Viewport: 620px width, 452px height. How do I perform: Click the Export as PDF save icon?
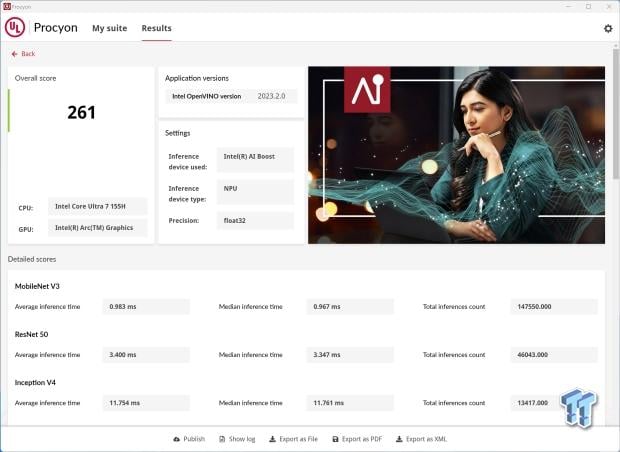(x=335, y=439)
